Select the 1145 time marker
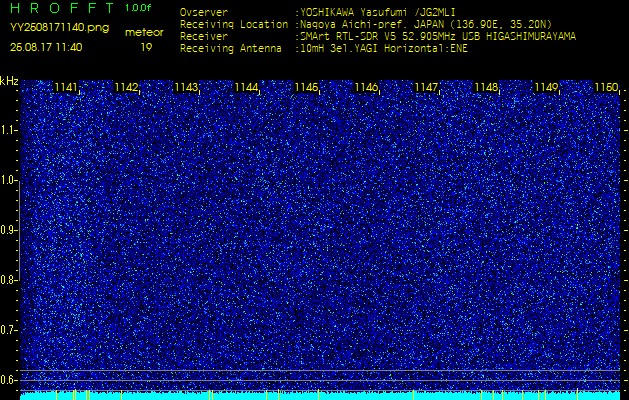629x400 pixels. pyautogui.click(x=306, y=87)
